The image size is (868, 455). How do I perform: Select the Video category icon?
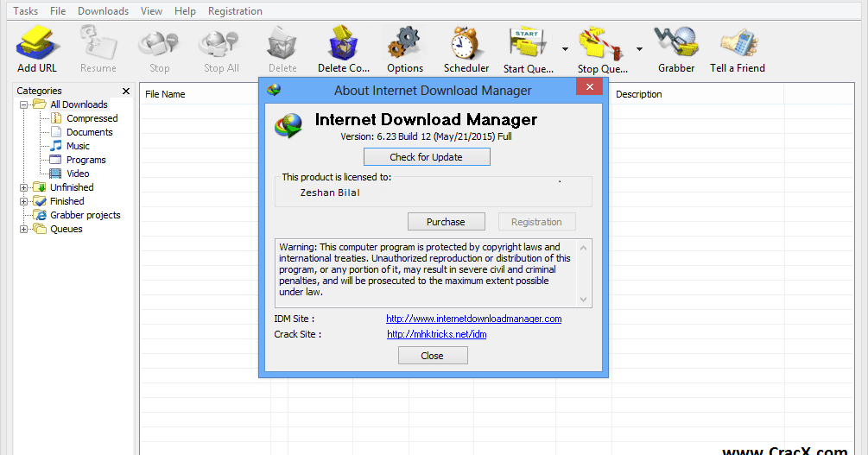click(55, 174)
